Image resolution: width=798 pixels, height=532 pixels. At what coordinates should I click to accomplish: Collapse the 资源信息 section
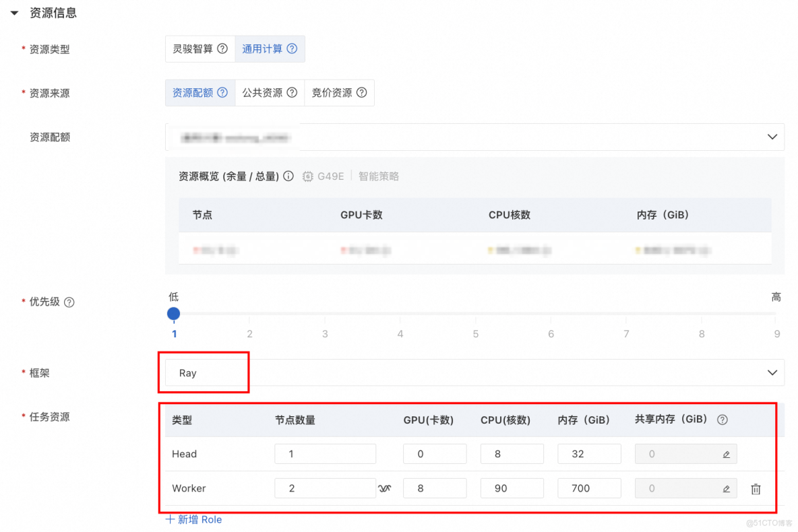[15, 11]
